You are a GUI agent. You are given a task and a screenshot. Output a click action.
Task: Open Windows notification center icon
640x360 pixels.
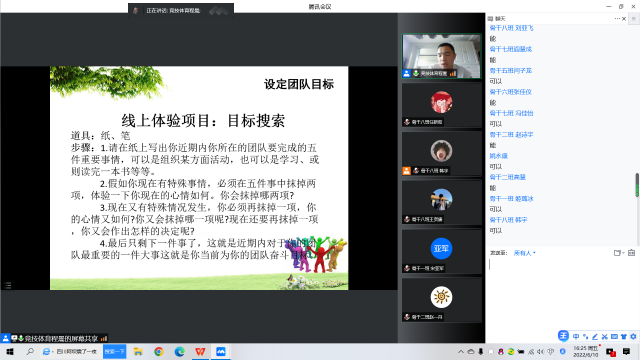click(x=627, y=351)
